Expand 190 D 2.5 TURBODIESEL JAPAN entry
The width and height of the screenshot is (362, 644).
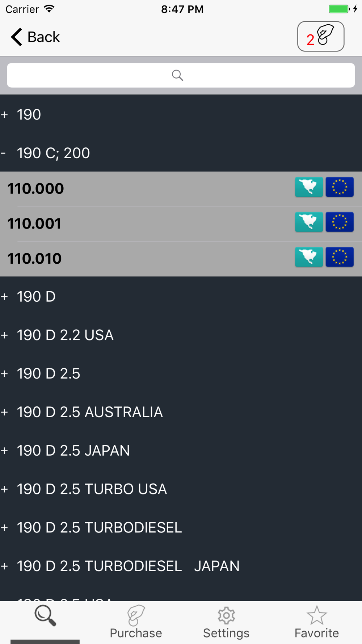click(x=181, y=566)
